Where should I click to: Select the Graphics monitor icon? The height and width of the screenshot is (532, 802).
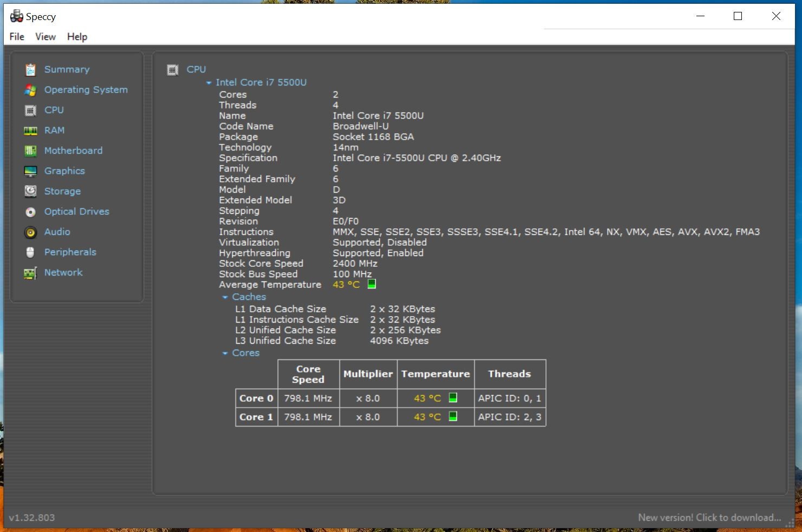(30, 171)
